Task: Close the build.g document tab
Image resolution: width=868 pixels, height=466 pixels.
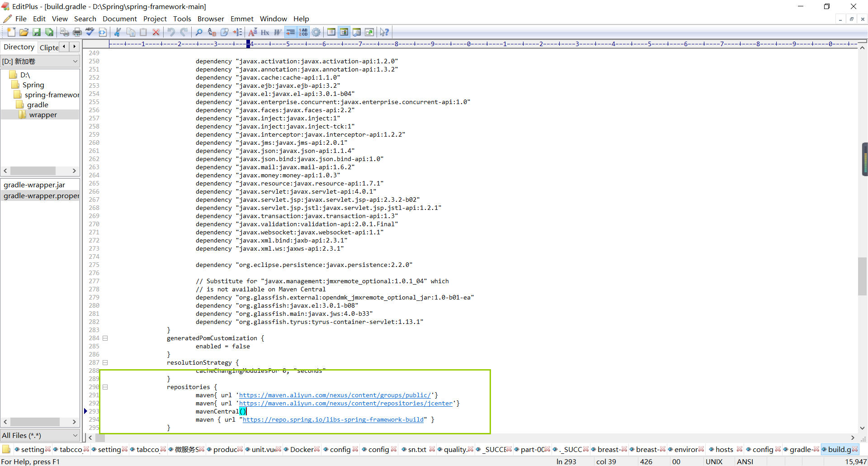Action: point(855,449)
